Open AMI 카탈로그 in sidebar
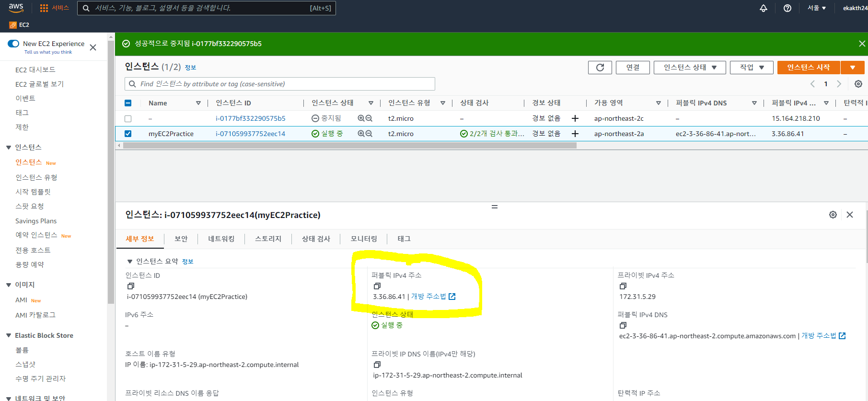Image resolution: width=868 pixels, height=401 pixels. point(35,315)
